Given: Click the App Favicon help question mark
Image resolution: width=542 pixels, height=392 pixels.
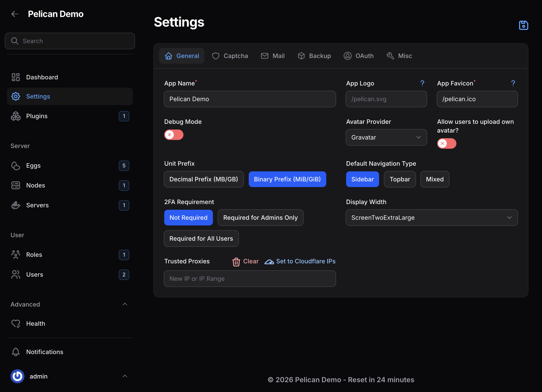Looking at the screenshot, I should tap(513, 83).
